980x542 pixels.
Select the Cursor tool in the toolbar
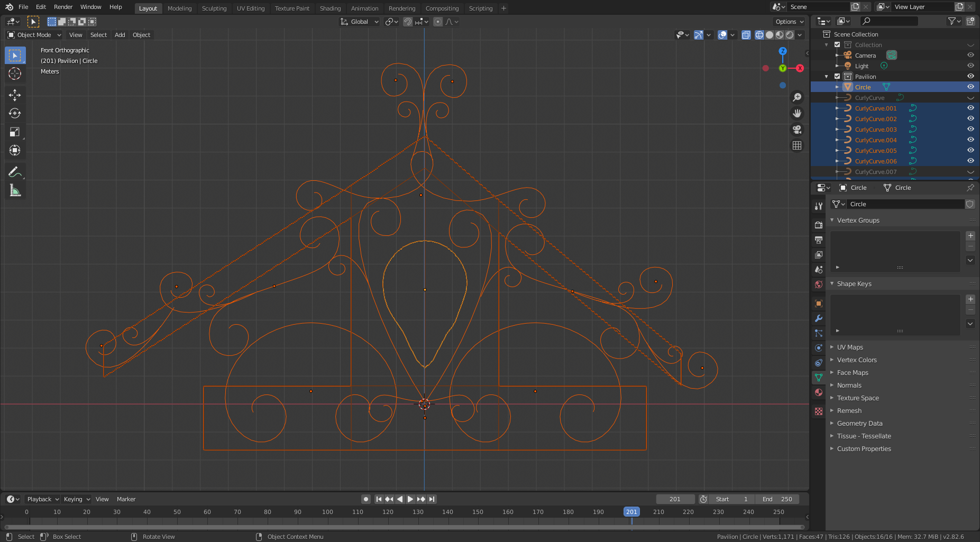15,74
